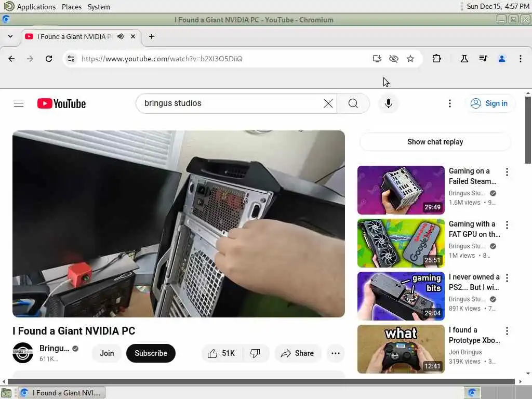Open Gaming on a Failed Steam thumbnail
The width and height of the screenshot is (532, 399).
point(401,190)
